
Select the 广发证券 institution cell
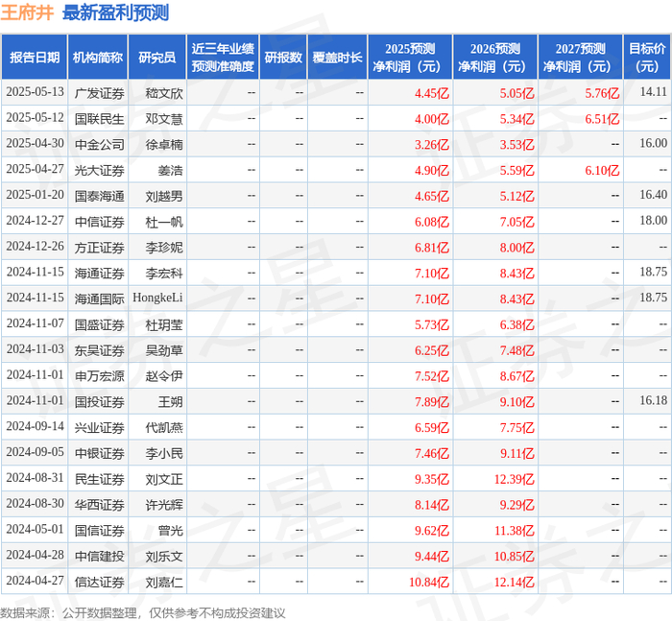100,93
